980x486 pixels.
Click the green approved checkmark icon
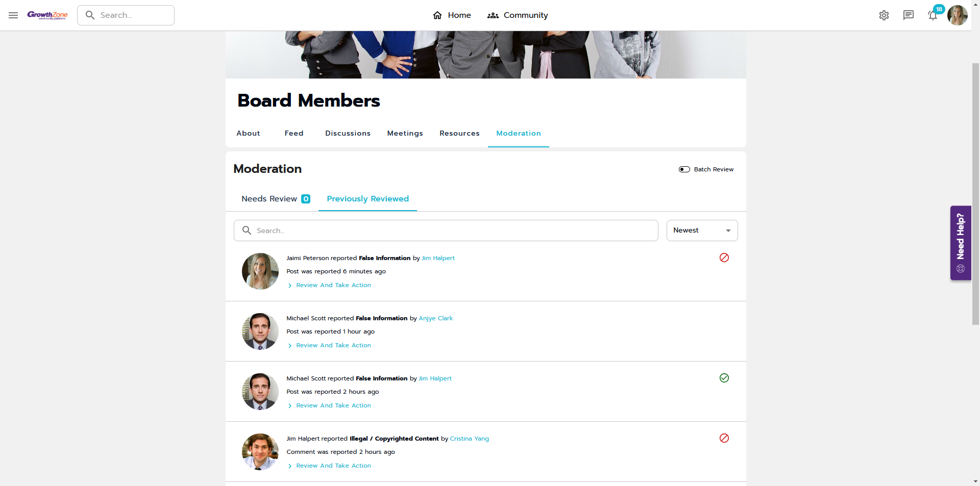click(x=724, y=378)
